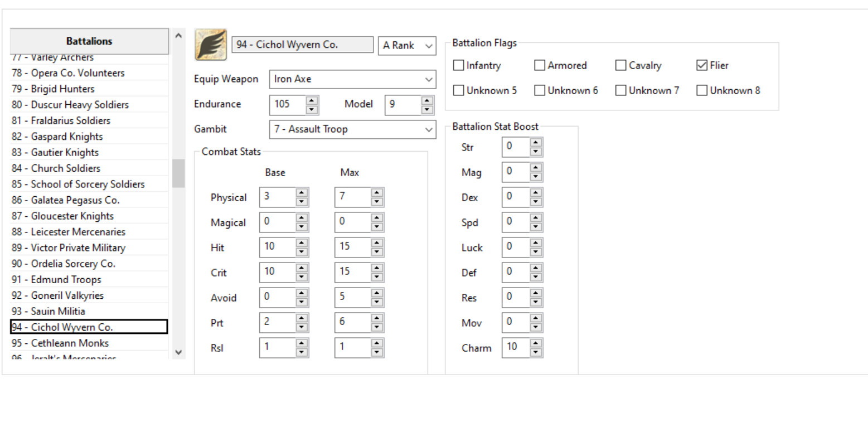Toggle the Cavalry flag on
The width and height of the screenshot is (868, 427).
pyautogui.click(x=620, y=65)
